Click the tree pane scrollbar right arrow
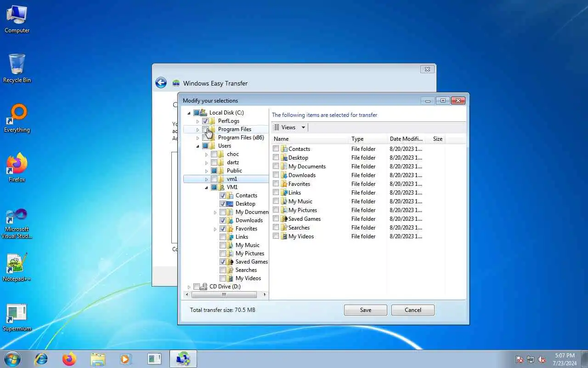 point(265,294)
